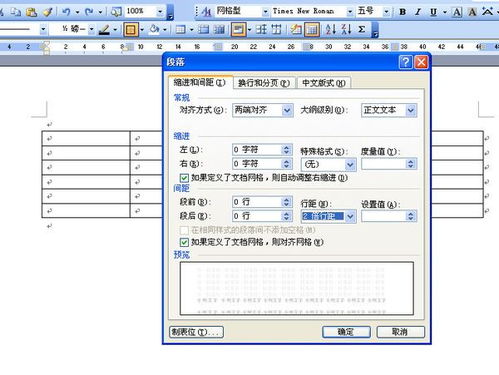499x375 pixels.
Task: Click Distribute Columns Evenly icon
Action: 276,30
